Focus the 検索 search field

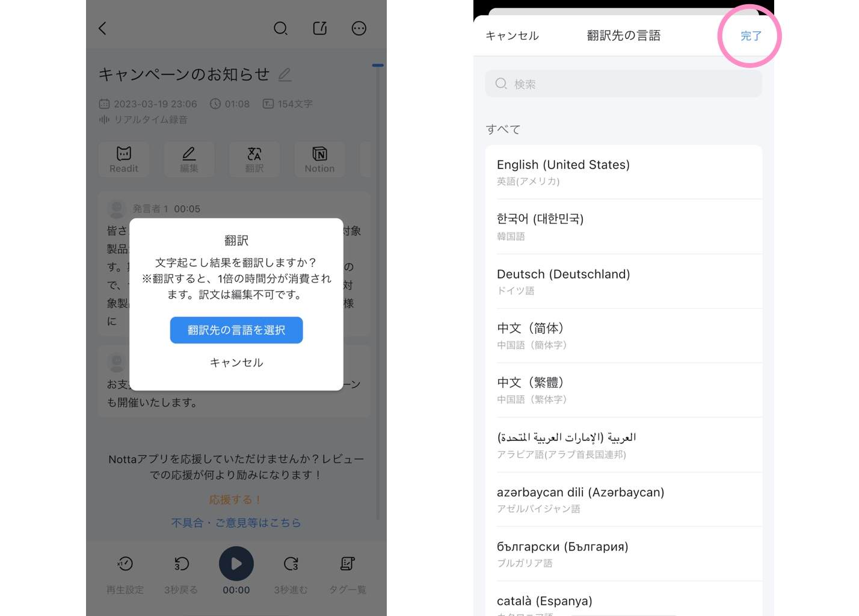pyautogui.click(x=624, y=84)
